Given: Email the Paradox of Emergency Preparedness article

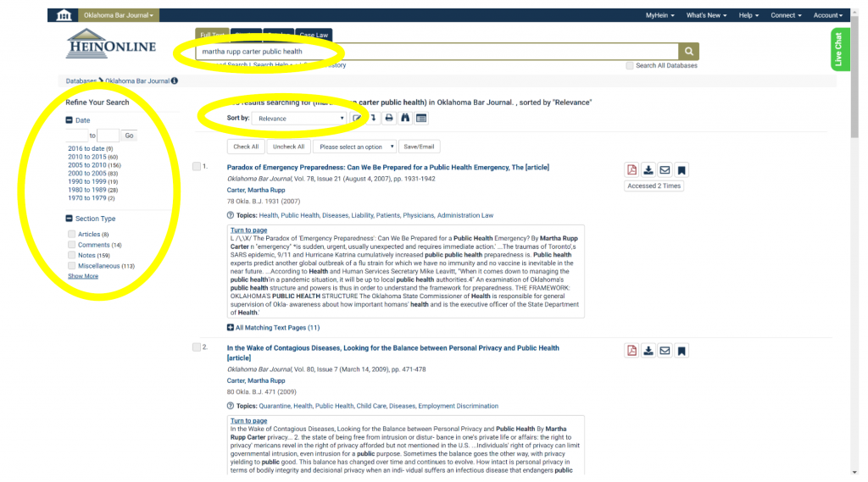Looking at the screenshot, I should tap(665, 170).
